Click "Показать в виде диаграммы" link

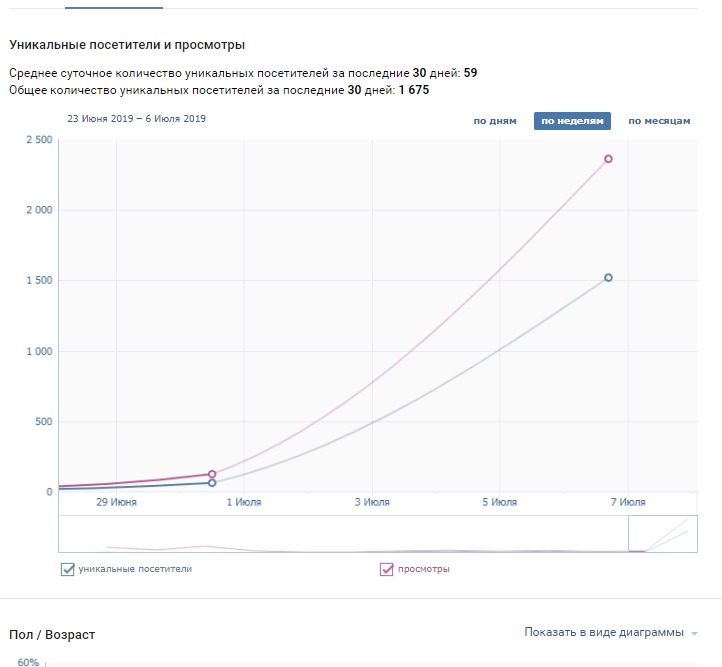603,632
